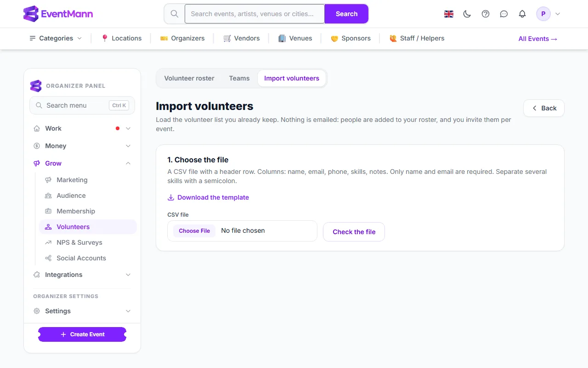588x368 pixels.
Task: Toggle dark mode moon icon
Action: tap(467, 14)
